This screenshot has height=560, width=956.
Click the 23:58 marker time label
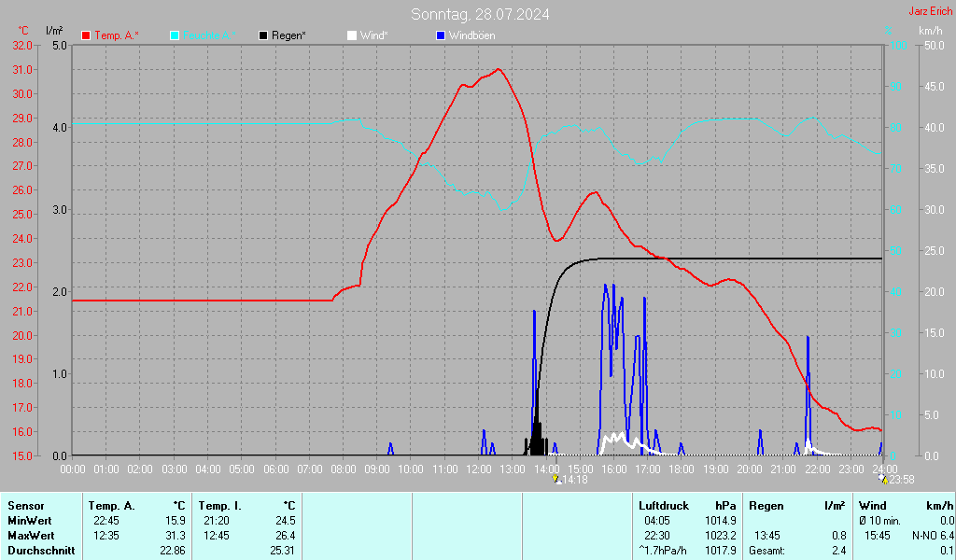tap(902, 480)
